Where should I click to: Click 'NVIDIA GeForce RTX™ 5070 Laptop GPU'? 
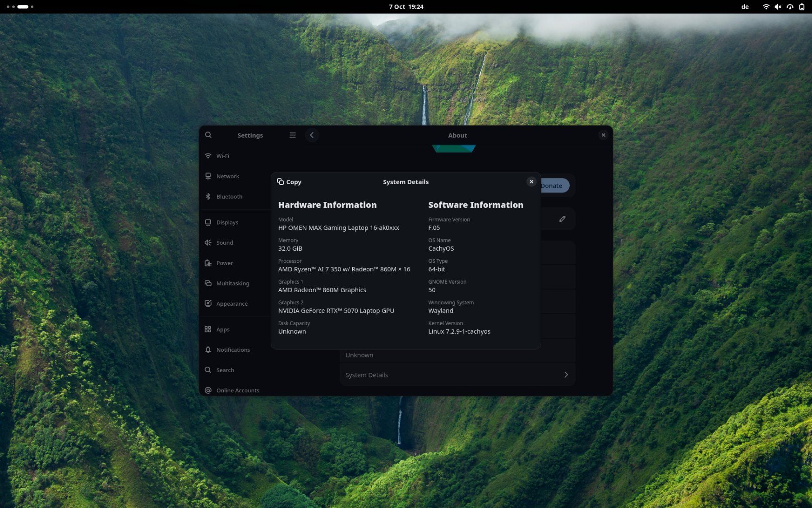pyautogui.click(x=336, y=311)
